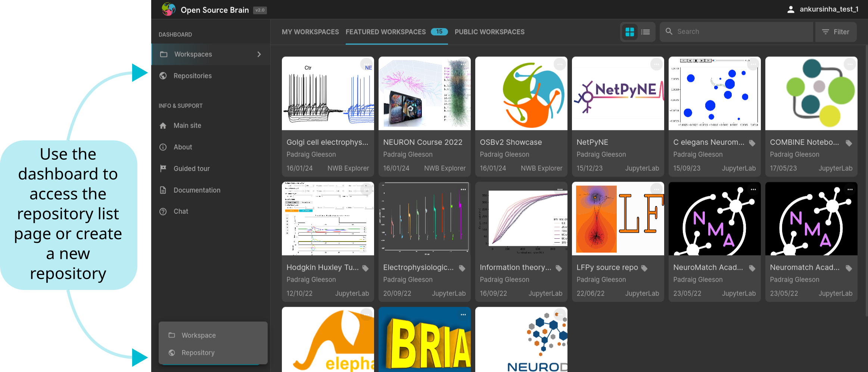Click the tag icon on LFPy source repo card

pos(644,268)
